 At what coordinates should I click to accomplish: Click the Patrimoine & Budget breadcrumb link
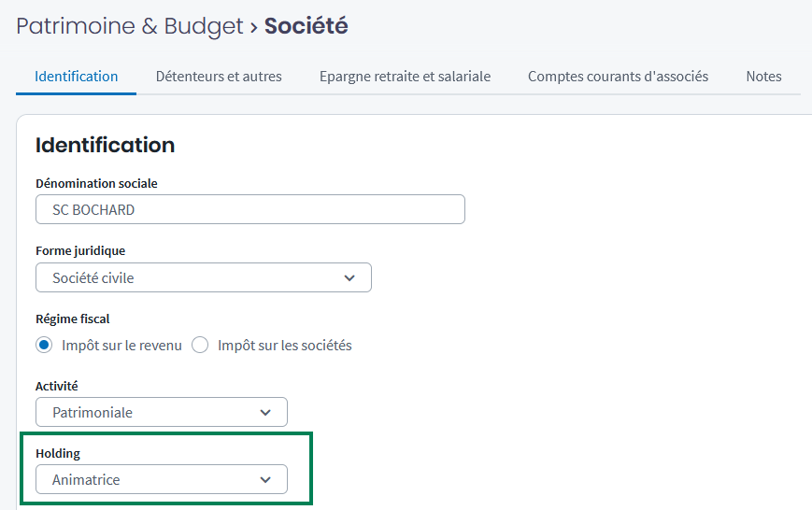(129, 26)
